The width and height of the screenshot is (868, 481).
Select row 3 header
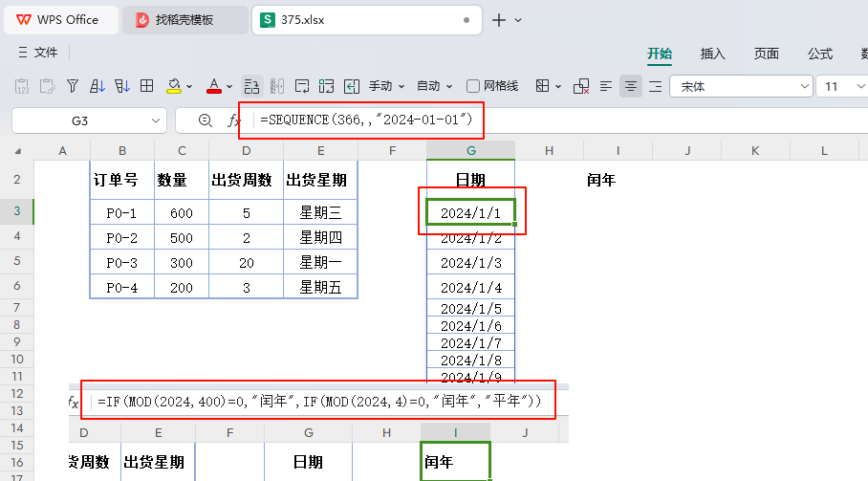[x=17, y=211]
